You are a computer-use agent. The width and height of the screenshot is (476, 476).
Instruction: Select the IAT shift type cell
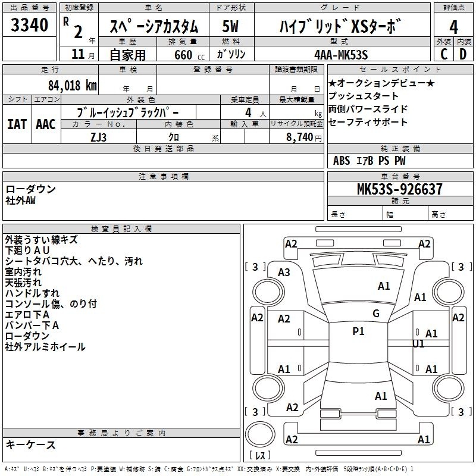17,124
